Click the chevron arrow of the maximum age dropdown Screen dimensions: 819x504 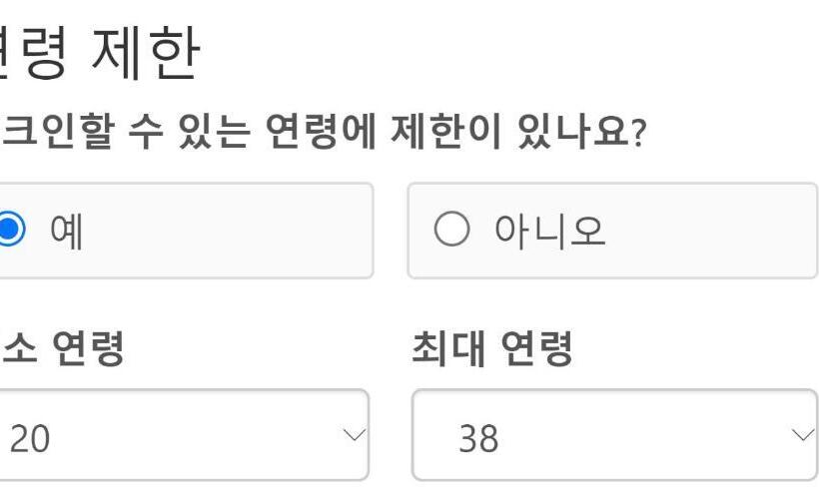click(x=801, y=435)
